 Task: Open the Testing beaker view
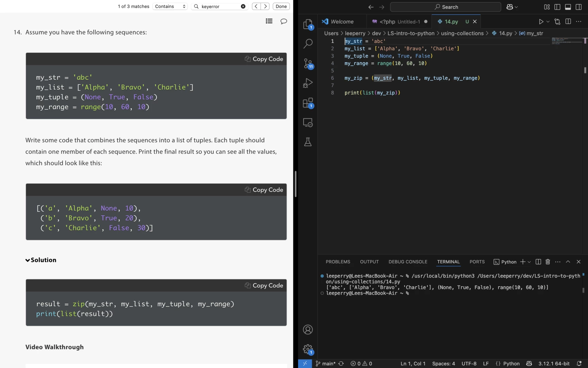(x=308, y=142)
